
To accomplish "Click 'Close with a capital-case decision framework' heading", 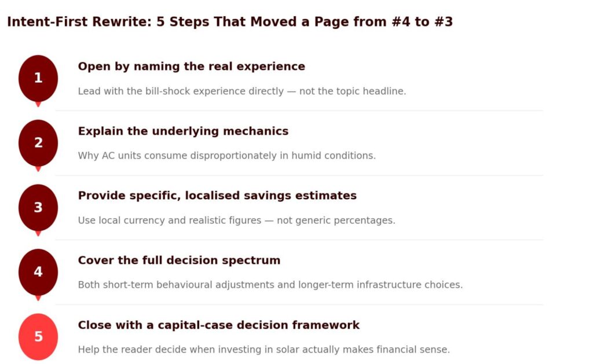I will (x=218, y=325).
